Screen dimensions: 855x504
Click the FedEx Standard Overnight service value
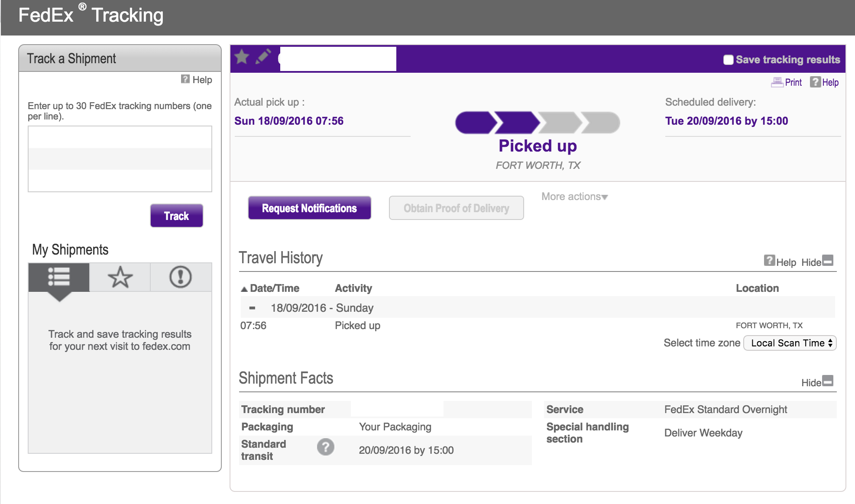tap(726, 410)
